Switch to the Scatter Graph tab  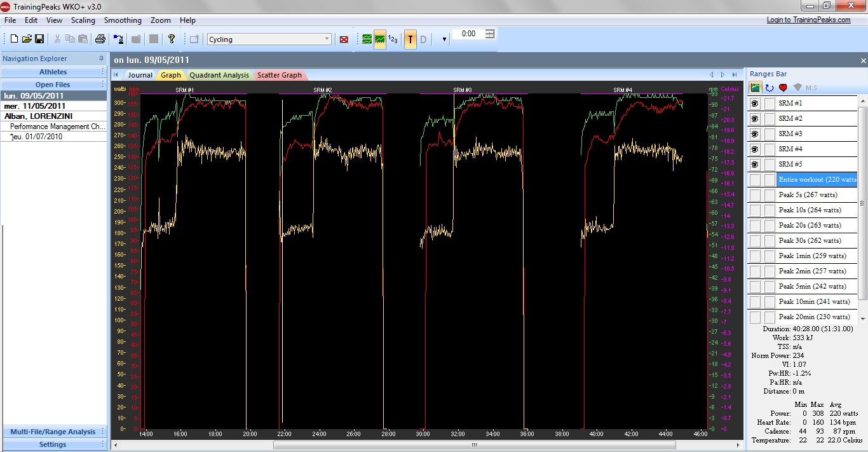tap(280, 75)
